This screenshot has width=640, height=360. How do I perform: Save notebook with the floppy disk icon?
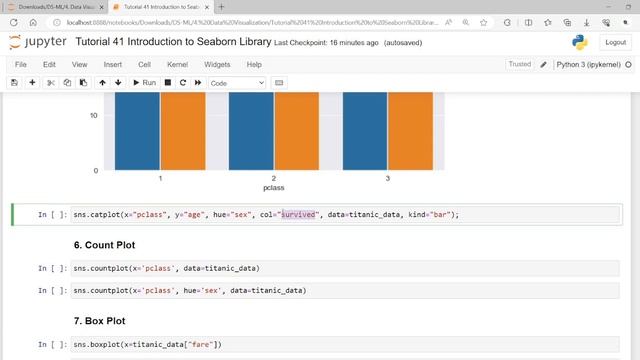[14, 83]
